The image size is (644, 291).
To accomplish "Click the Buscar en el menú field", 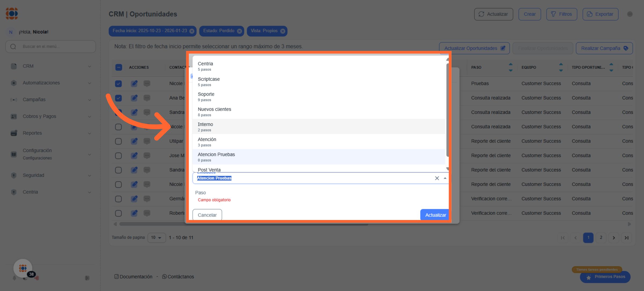I will coord(51,47).
